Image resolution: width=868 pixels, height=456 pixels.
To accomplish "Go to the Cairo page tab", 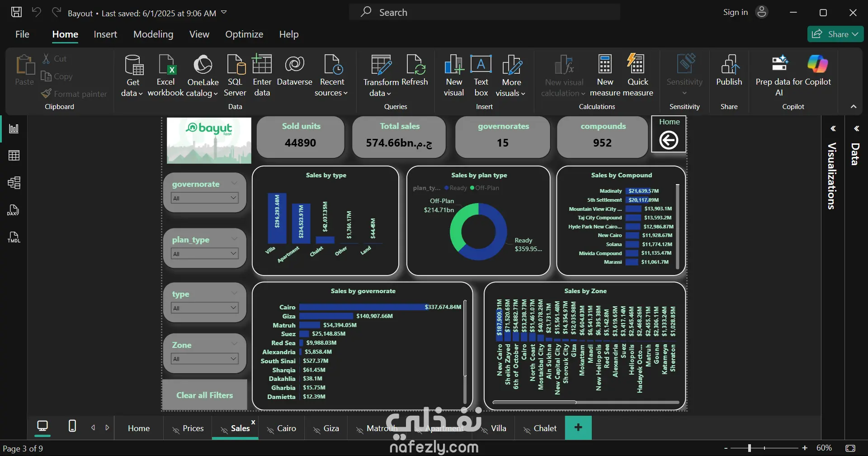I will (x=282, y=428).
